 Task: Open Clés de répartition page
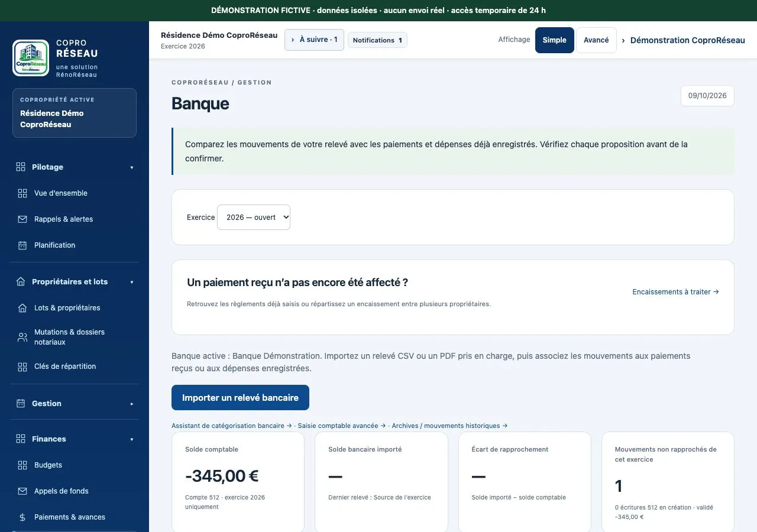click(x=75, y=366)
